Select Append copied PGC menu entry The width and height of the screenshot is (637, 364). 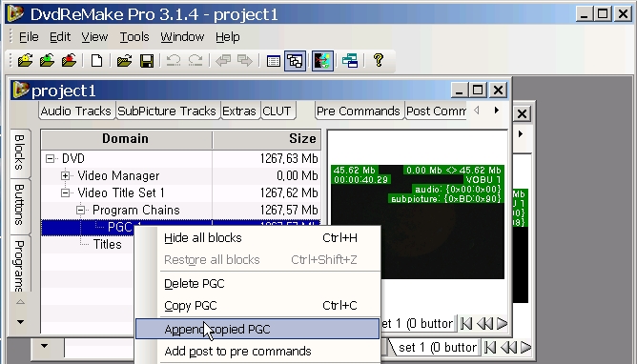[x=257, y=329]
